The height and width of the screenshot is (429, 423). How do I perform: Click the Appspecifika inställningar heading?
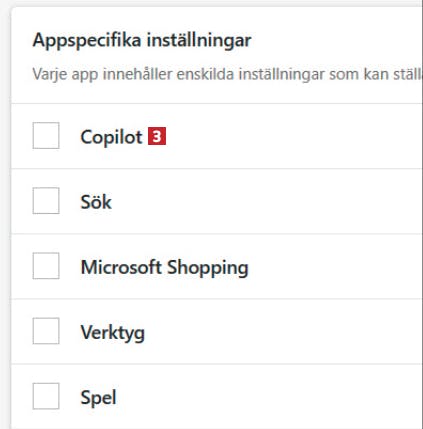tap(142, 41)
